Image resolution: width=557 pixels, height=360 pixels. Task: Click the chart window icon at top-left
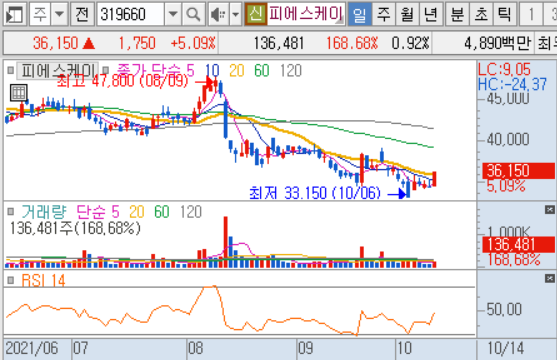coord(14,15)
